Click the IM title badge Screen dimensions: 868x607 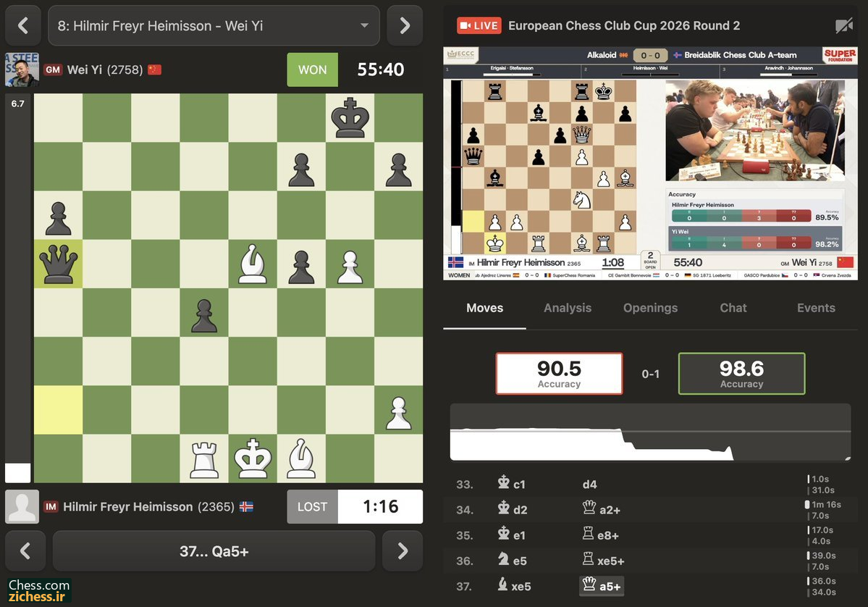click(x=51, y=507)
